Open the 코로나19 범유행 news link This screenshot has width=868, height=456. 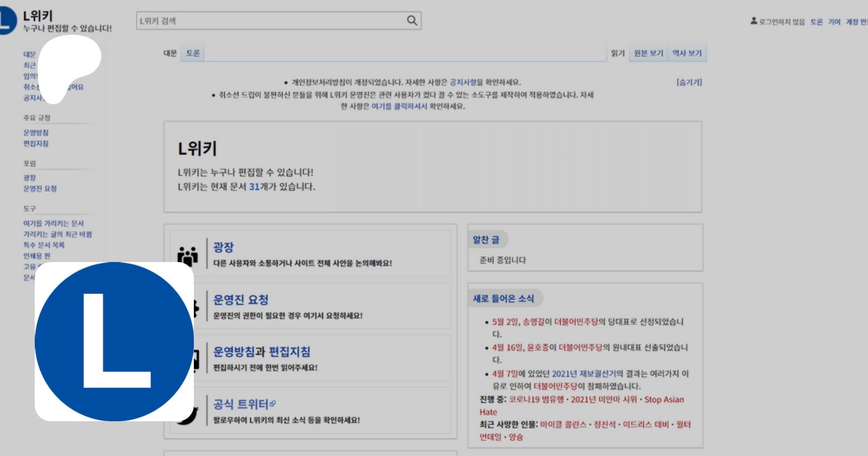536,400
